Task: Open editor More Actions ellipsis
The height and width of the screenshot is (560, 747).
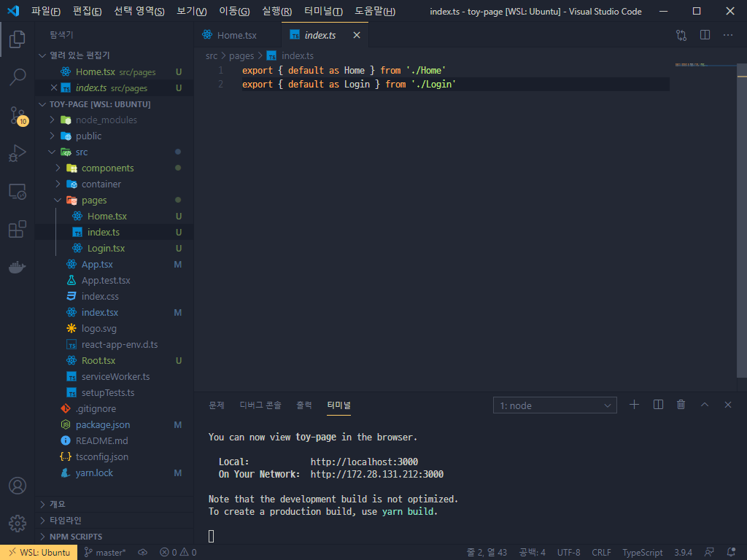Action: [728, 35]
